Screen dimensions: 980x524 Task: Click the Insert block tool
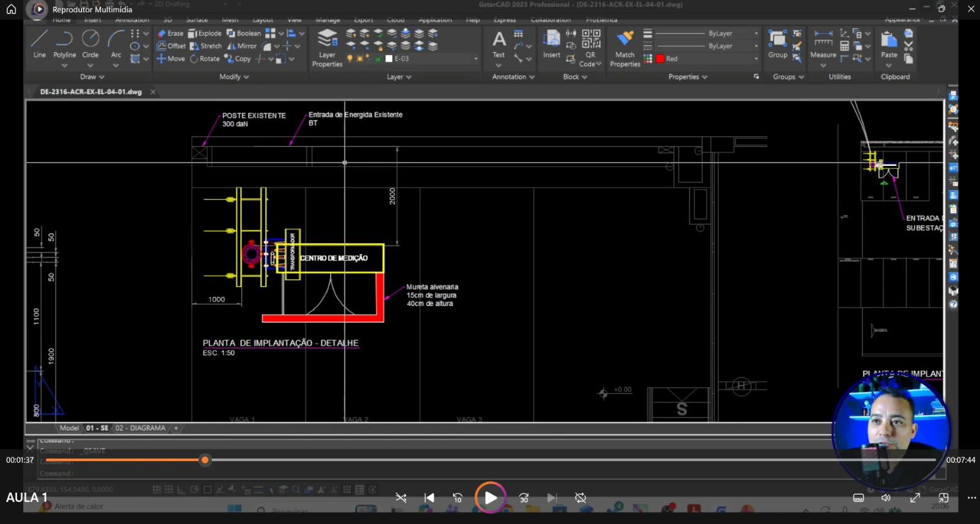[551, 44]
